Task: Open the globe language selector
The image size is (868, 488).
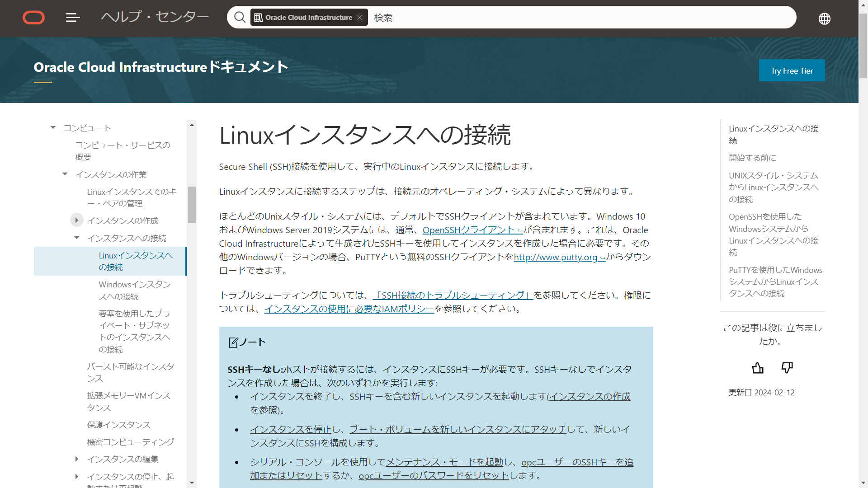Action: point(824,19)
